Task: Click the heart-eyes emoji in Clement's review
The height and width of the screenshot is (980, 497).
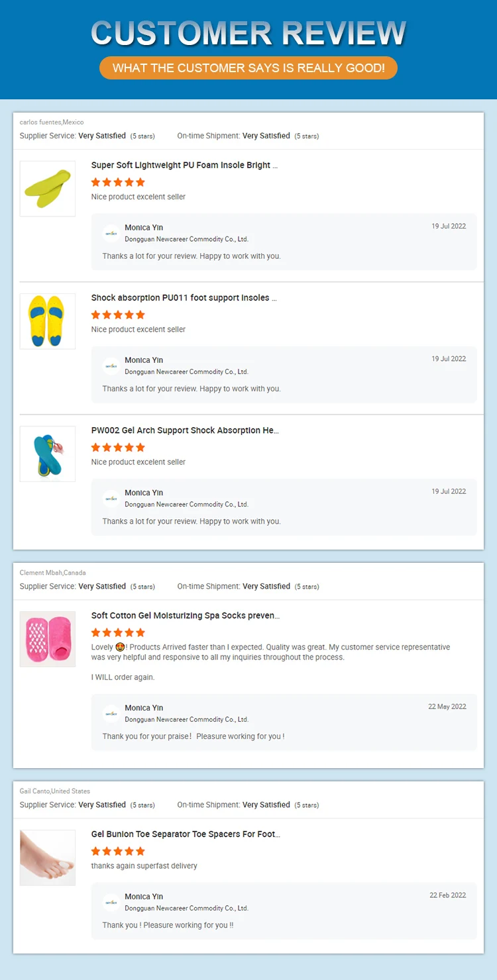Action: point(121,647)
